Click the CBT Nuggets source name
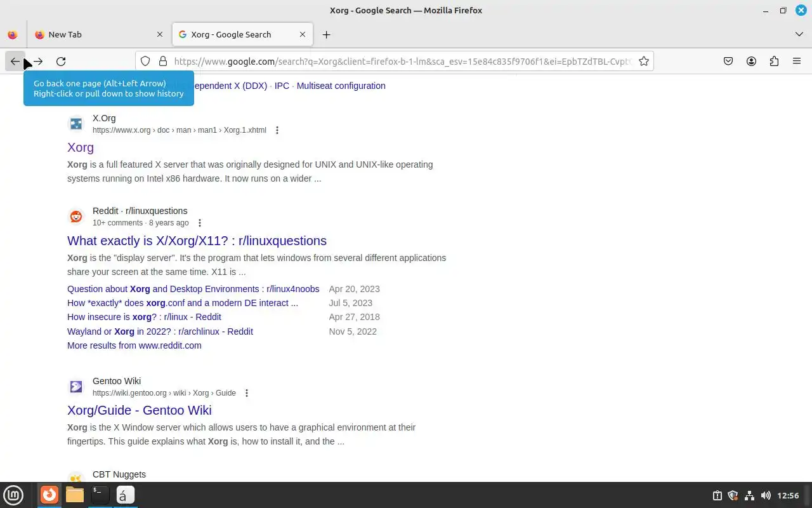Image resolution: width=812 pixels, height=508 pixels. (x=119, y=474)
